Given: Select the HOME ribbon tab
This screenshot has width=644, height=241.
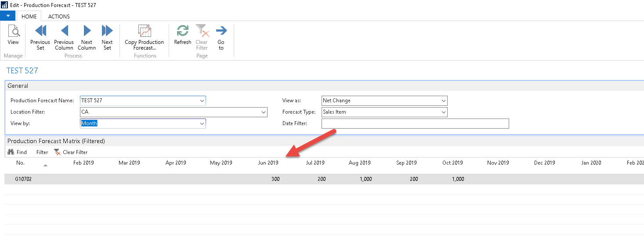Looking at the screenshot, I should [x=29, y=16].
